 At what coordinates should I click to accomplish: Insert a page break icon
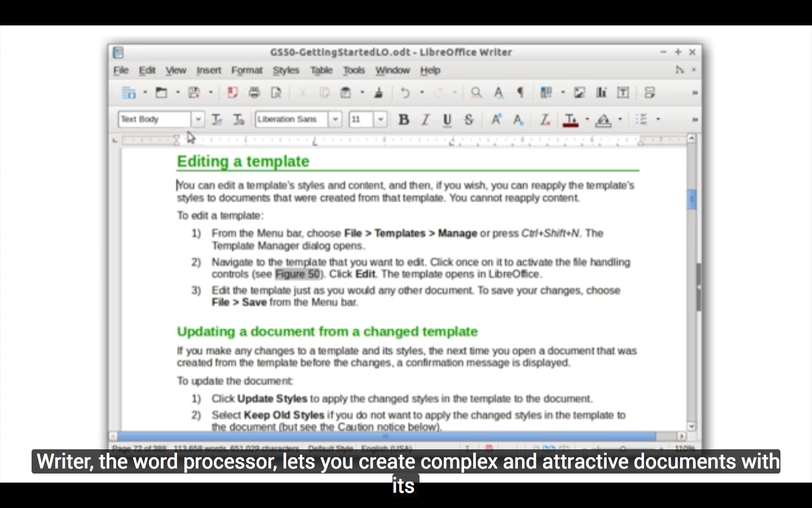click(x=650, y=93)
